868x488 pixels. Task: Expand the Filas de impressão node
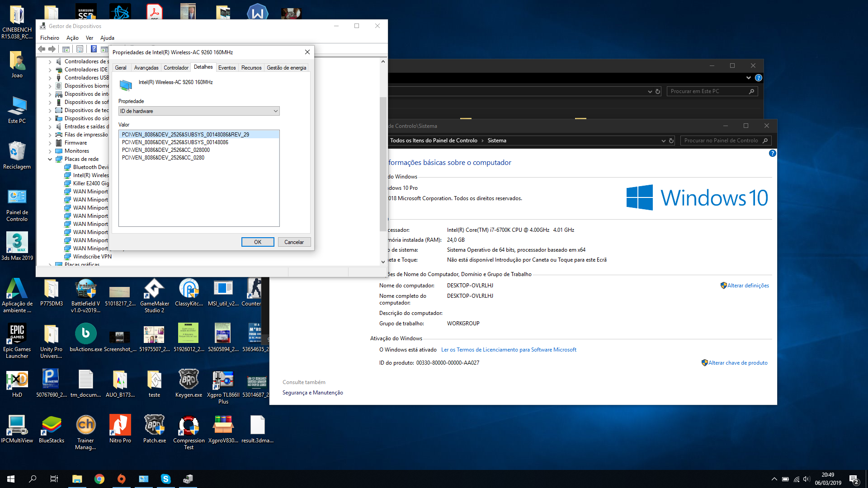pos(50,135)
